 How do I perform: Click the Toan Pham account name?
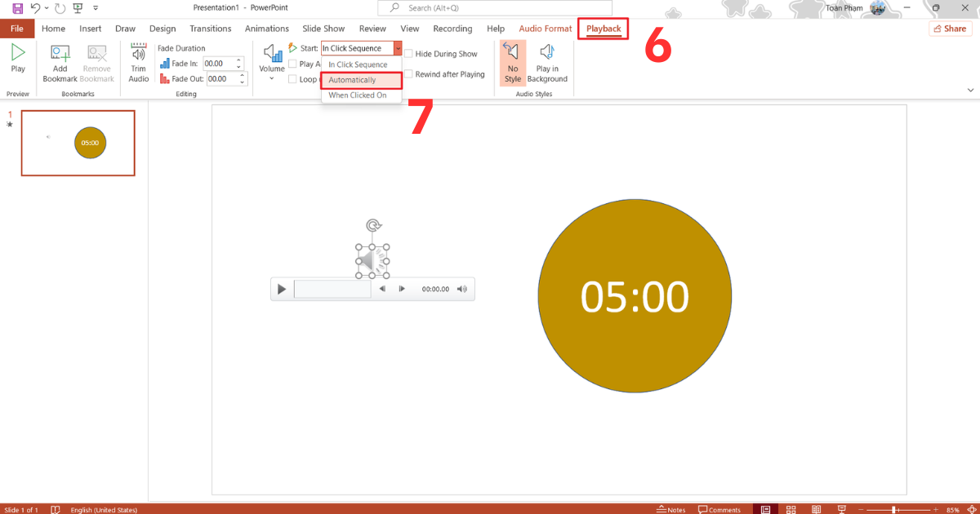(x=844, y=8)
